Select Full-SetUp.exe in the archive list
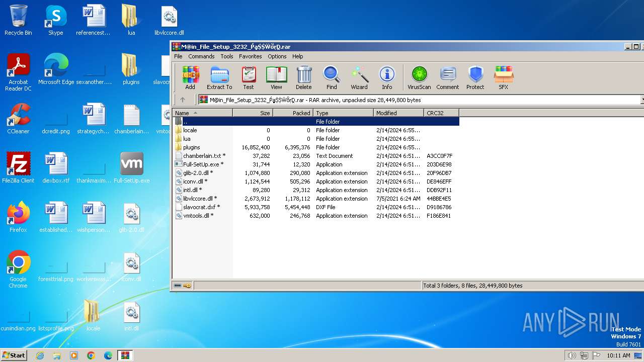 [x=315, y=164]
